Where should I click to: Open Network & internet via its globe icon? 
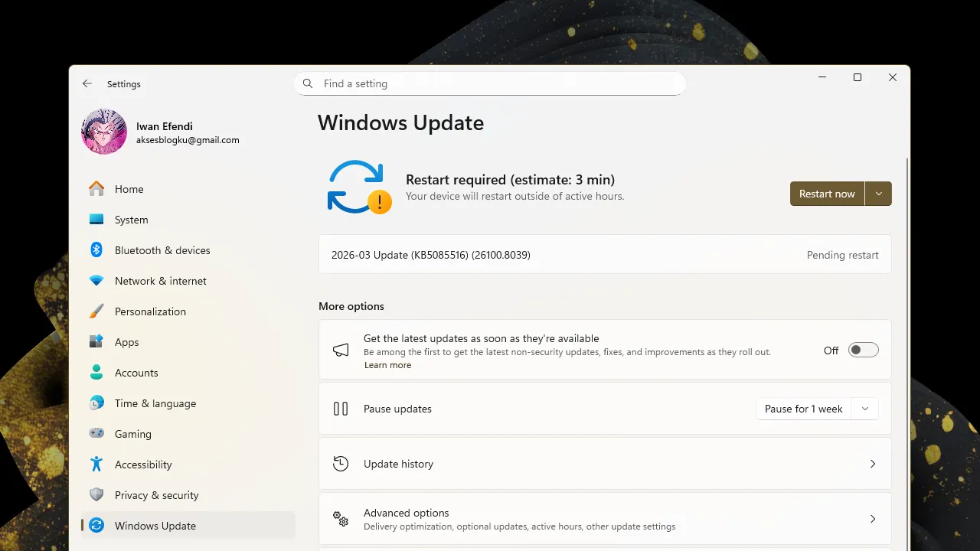click(x=96, y=281)
